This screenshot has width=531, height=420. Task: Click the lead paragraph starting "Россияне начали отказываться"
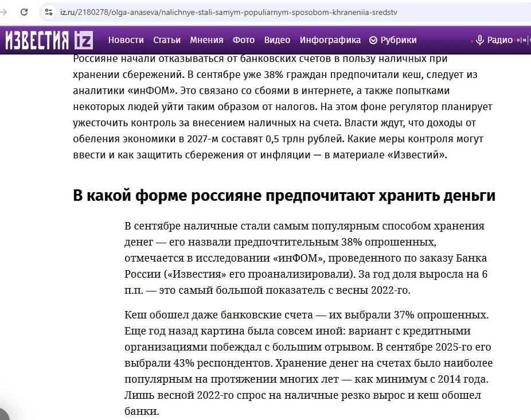pos(283,107)
